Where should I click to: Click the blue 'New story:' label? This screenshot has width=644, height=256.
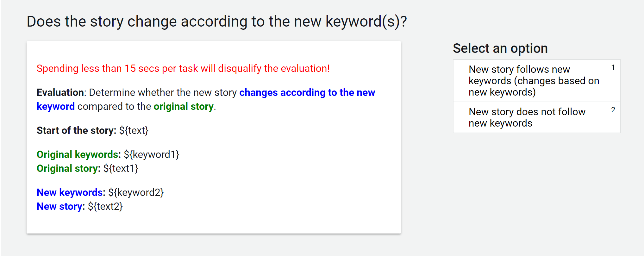[x=61, y=206]
